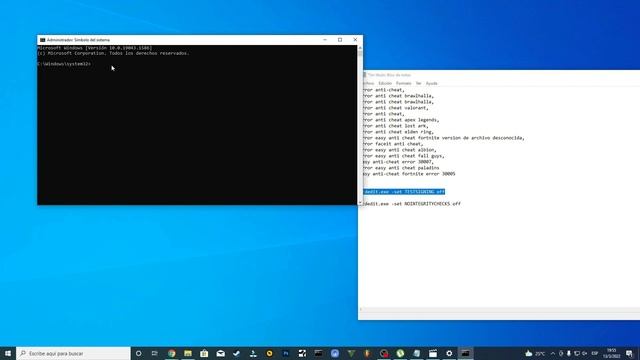Open the Mail app on the taskbar
This screenshot has width=640, height=360.
click(220, 353)
